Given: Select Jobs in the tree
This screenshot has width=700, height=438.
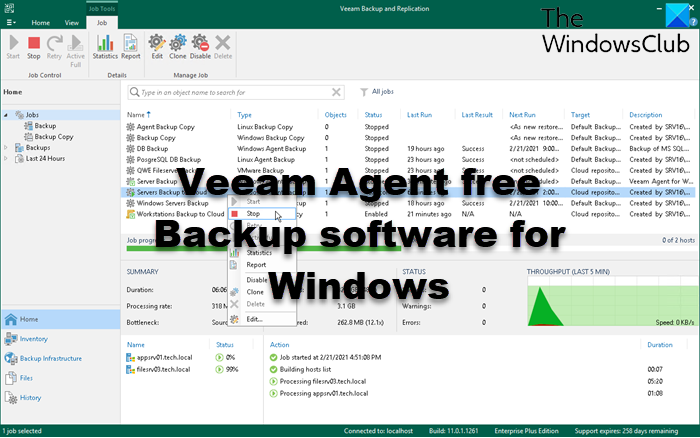Looking at the screenshot, I should pos(32,115).
